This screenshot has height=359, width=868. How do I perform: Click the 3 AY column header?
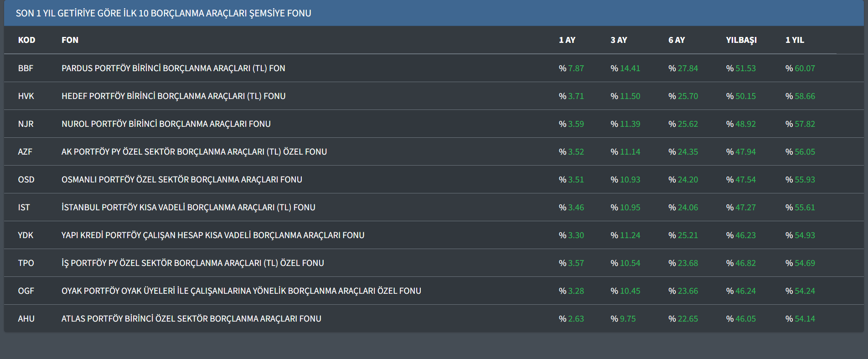tap(619, 40)
